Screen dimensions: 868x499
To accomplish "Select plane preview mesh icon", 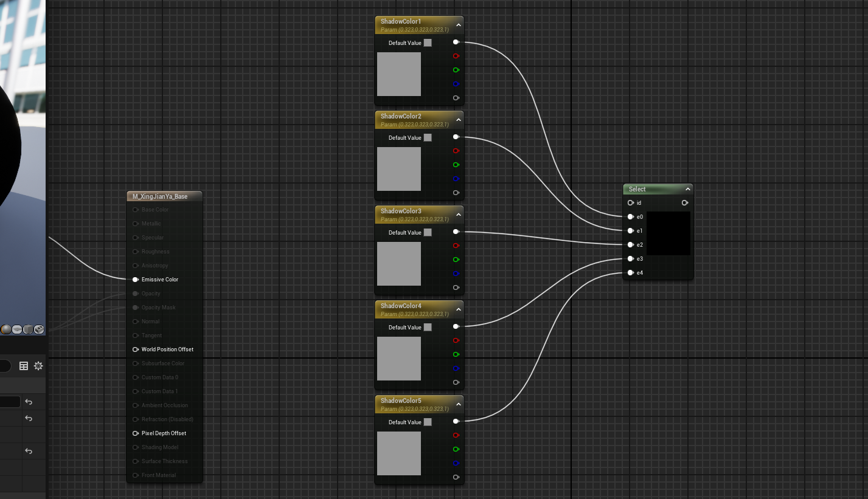I will tap(17, 329).
